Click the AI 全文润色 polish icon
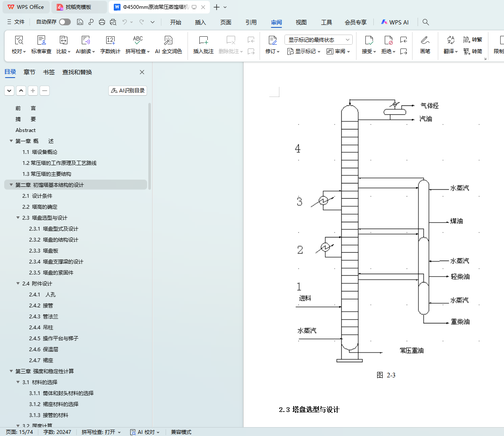 point(168,41)
